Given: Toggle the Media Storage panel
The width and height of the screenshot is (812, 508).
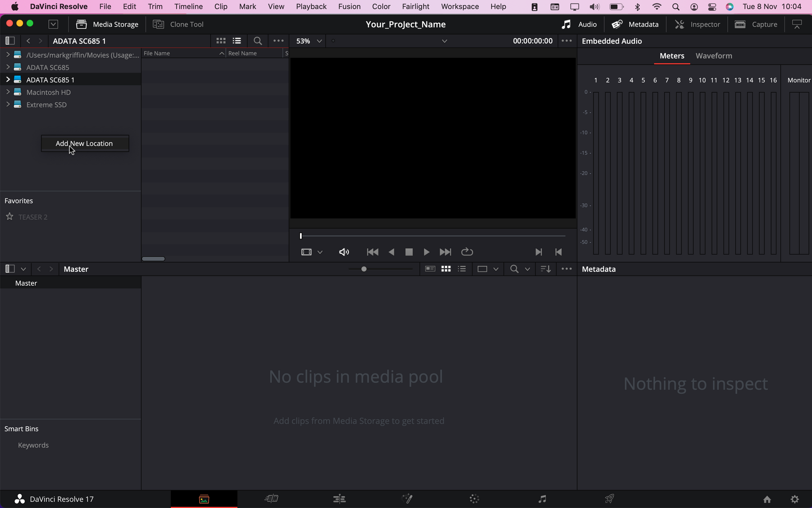Looking at the screenshot, I should coord(108,24).
